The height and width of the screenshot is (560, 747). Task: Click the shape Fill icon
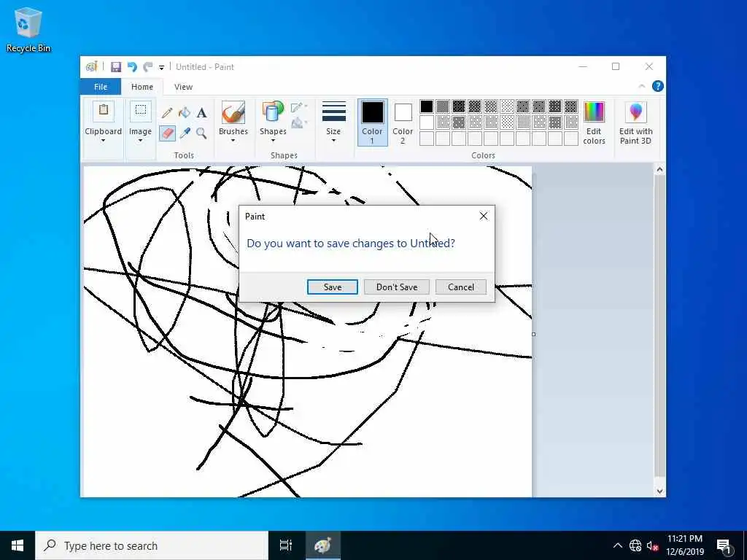point(298,123)
